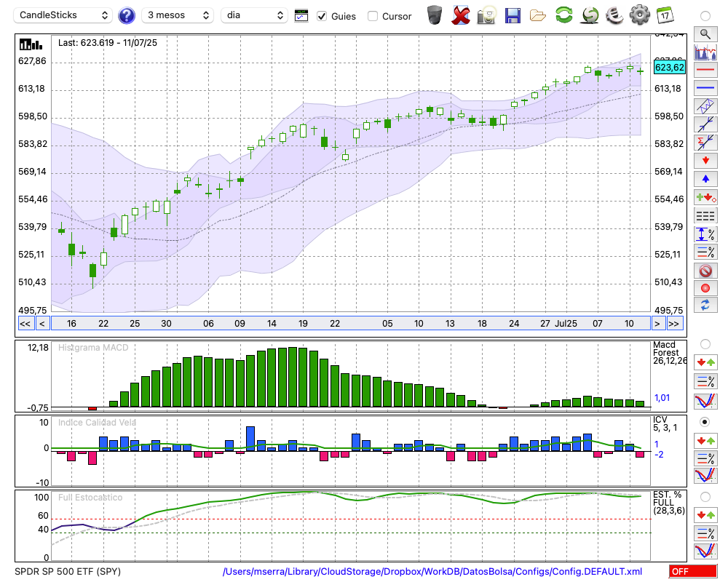Screen dimensions: 728x582
Task: Click the blue question mark help icon
Action: click(126, 16)
